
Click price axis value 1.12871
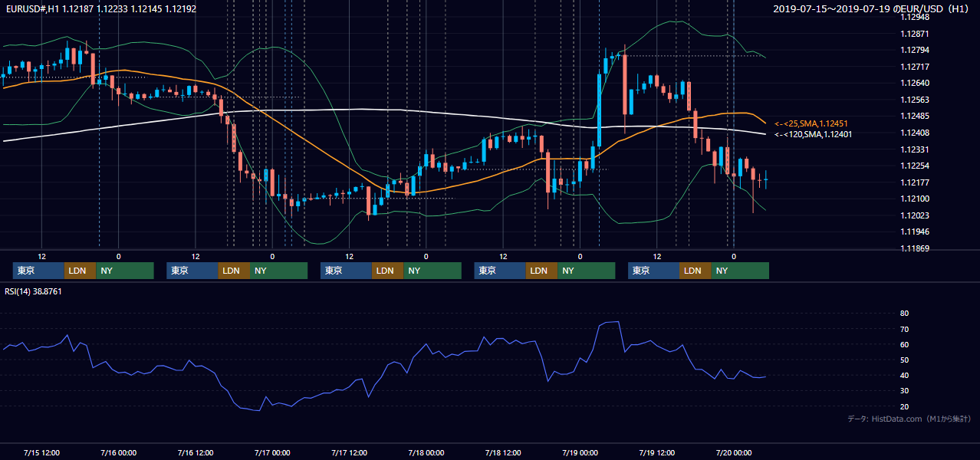point(915,34)
